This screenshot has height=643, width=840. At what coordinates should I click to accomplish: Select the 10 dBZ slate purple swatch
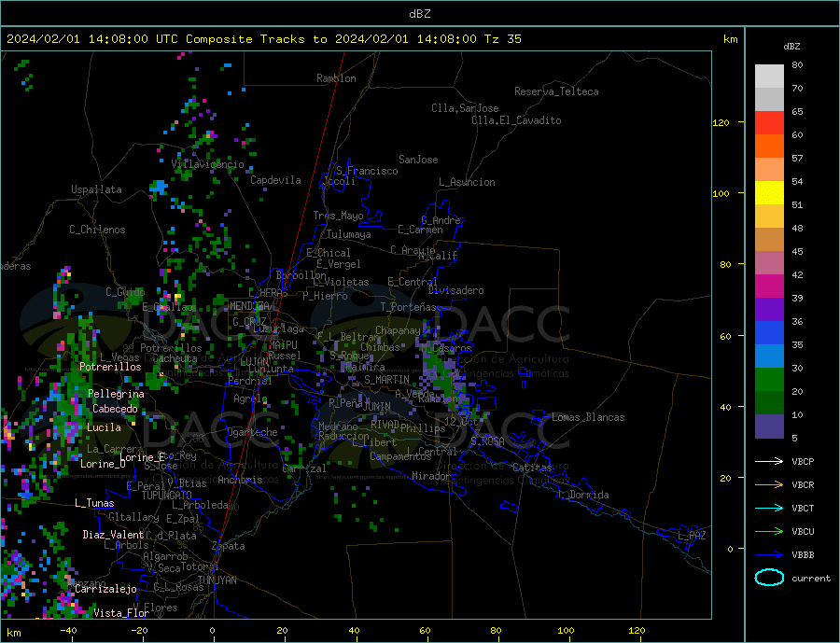tap(769, 426)
